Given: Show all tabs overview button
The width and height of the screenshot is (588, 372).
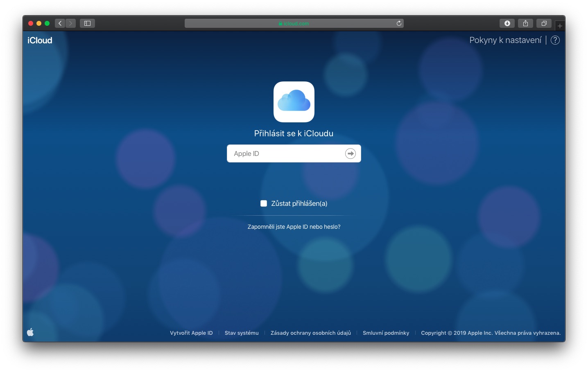Looking at the screenshot, I should [544, 23].
